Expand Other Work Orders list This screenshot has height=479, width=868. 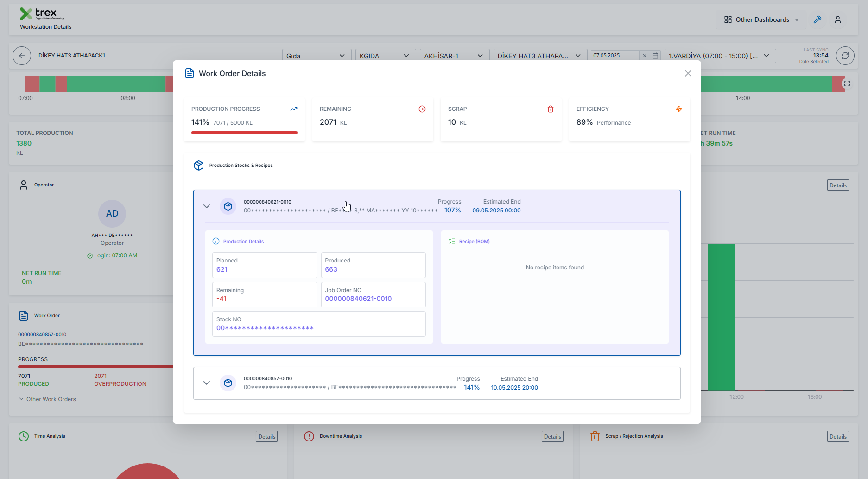pos(47,399)
